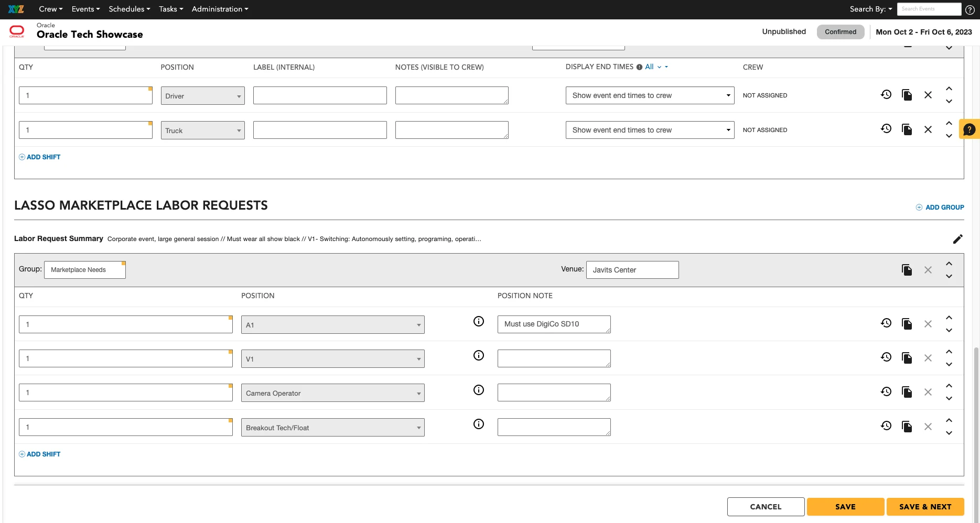Move the Truck shift down
This screenshot has width=980, height=523.
[x=949, y=136]
